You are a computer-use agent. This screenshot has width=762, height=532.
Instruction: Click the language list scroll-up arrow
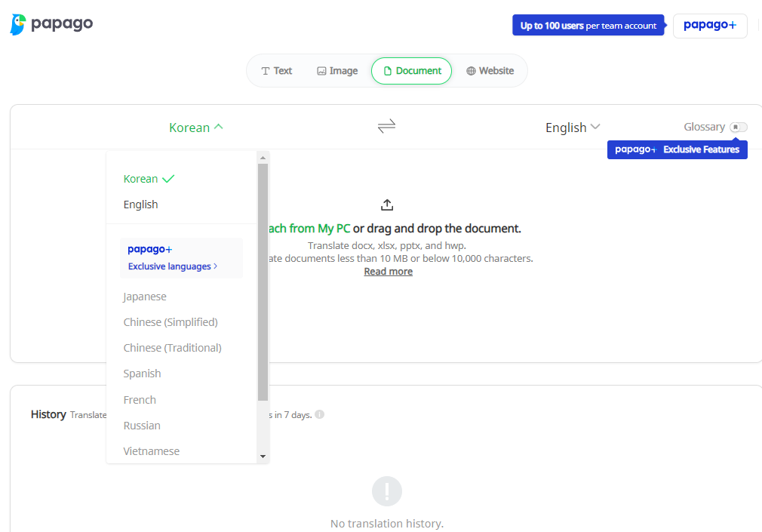(263, 158)
